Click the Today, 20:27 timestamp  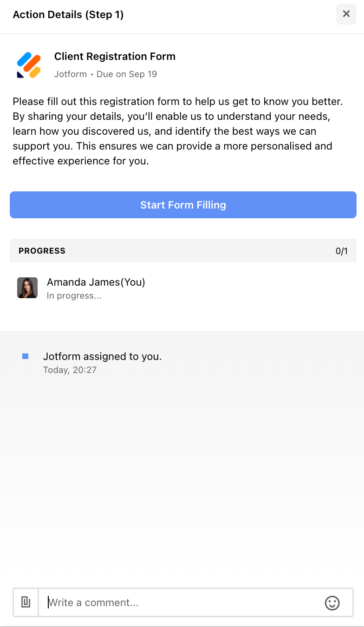point(70,370)
